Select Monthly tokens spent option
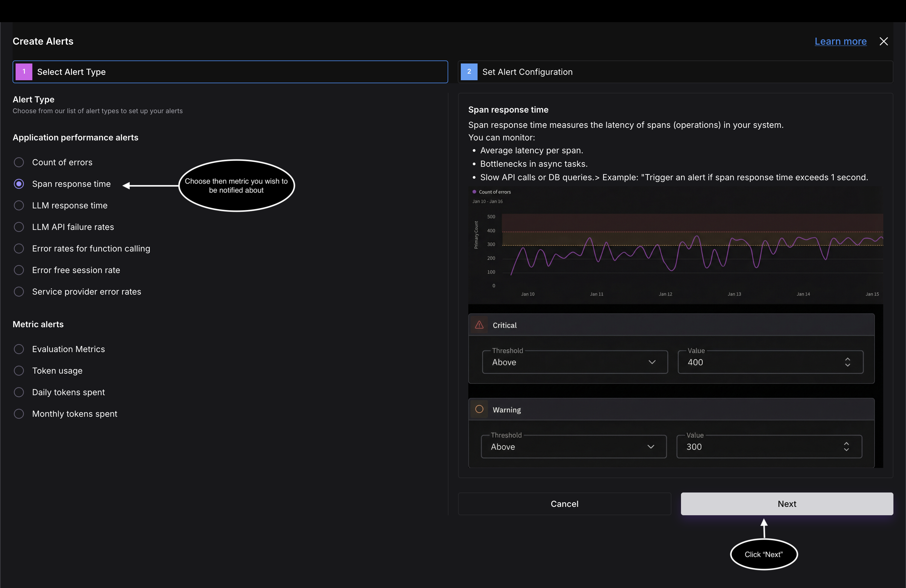 tap(19, 414)
